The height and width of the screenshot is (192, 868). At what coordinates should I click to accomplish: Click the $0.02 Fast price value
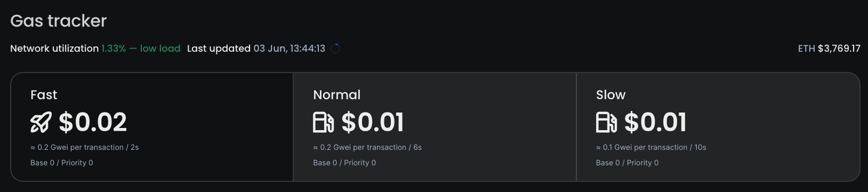pos(93,122)
